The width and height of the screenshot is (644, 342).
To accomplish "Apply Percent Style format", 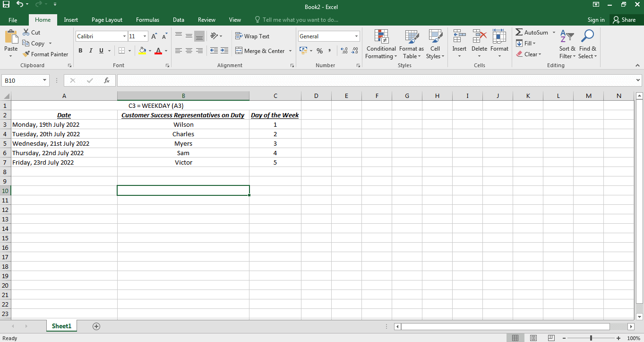I will (x=319, y=51).
